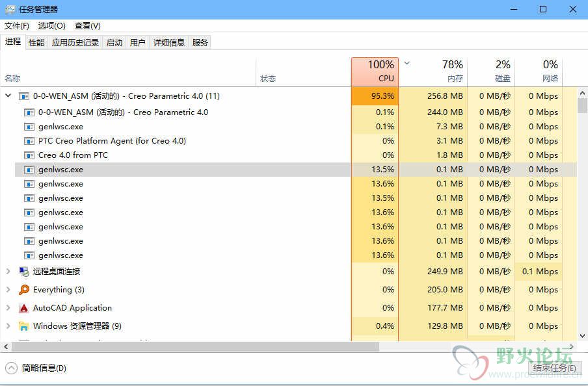This screenshot has height=386, width=588.
Task: Minimize the 任务管理器 window
Action: 514,9
